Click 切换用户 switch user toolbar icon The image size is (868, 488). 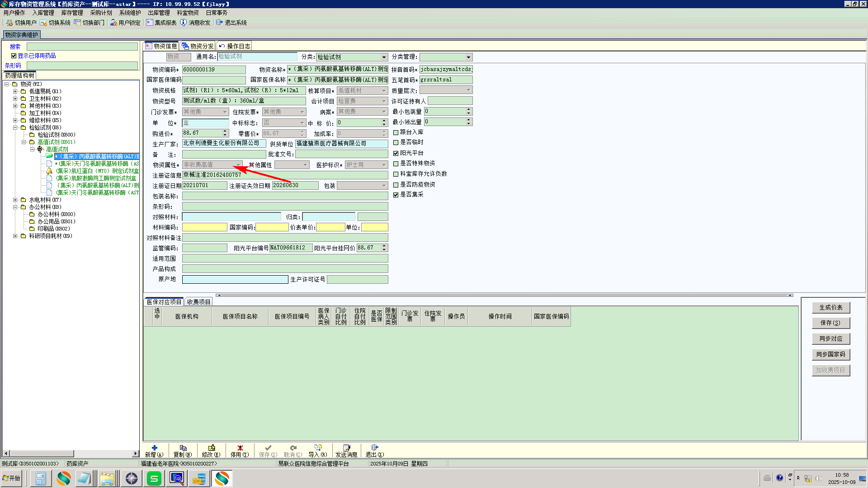click(9, 23)
